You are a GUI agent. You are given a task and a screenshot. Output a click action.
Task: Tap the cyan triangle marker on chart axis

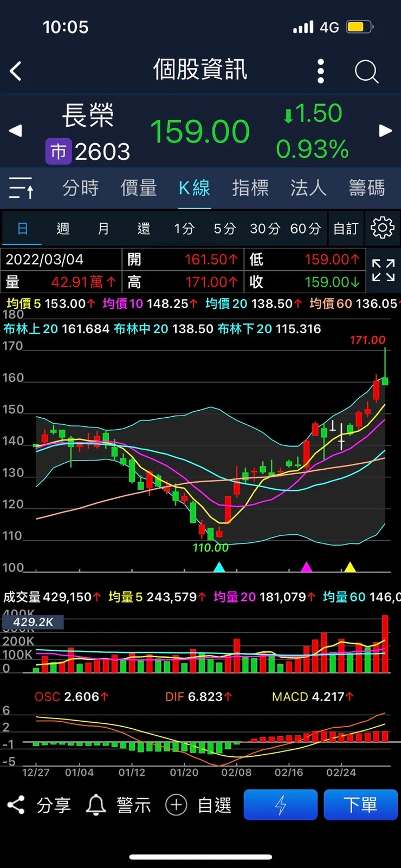[x=219, y=567]
